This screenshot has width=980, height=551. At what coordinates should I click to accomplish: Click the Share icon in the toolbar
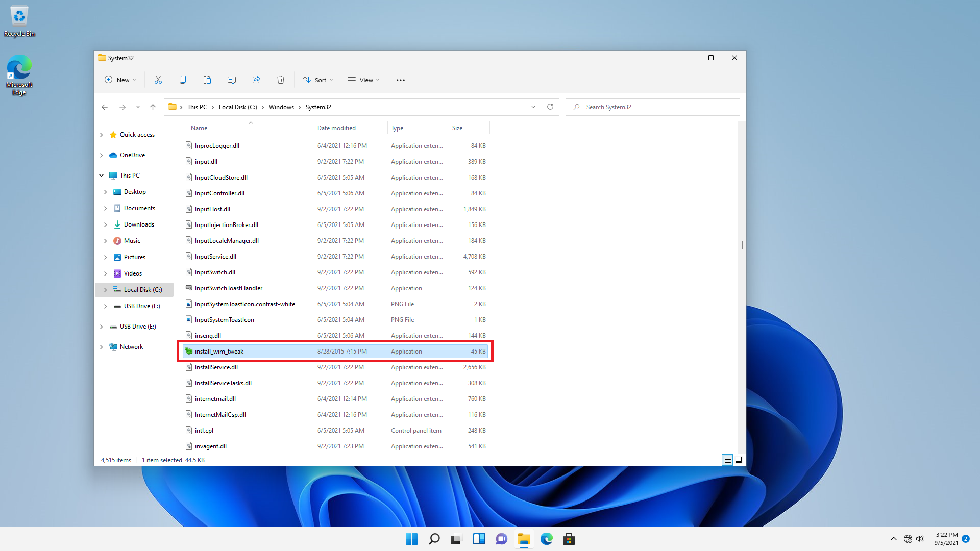coord(256,80)
